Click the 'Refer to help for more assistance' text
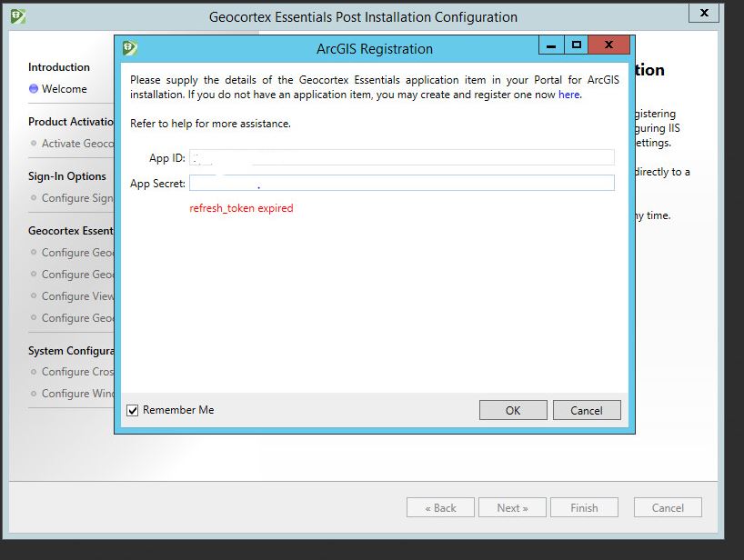 pyautogui.click(x=210, y=124)
